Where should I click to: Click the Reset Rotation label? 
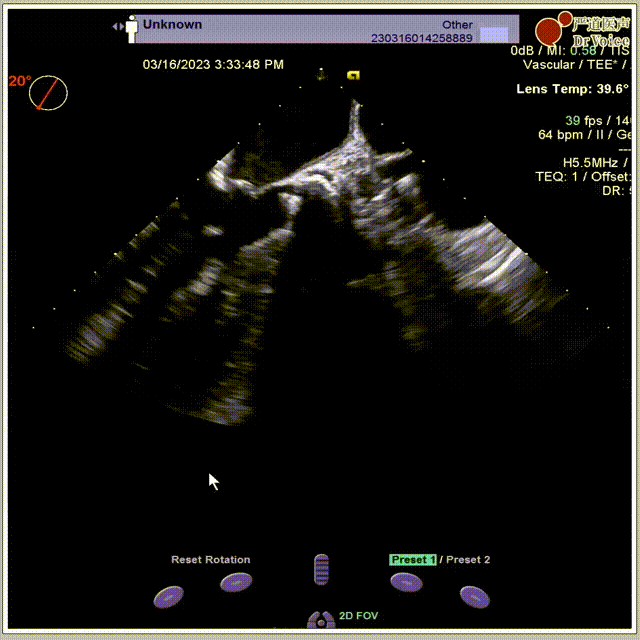tap(210, 560)
